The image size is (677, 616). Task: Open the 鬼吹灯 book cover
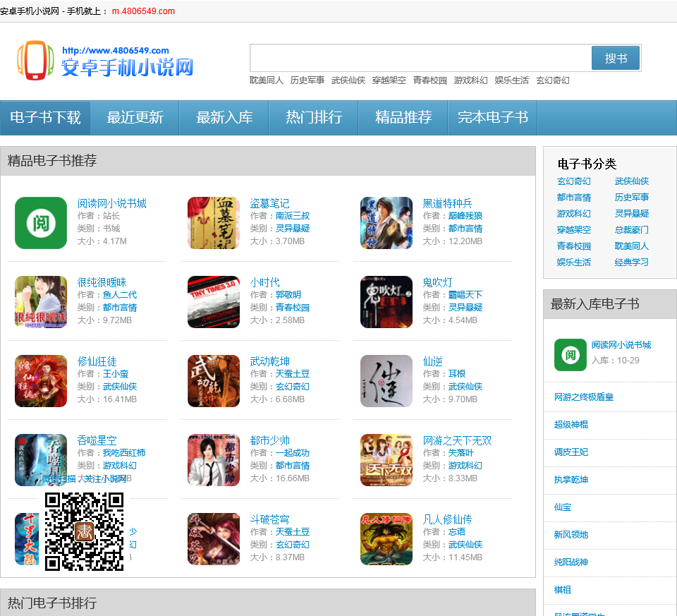point(386,302)
